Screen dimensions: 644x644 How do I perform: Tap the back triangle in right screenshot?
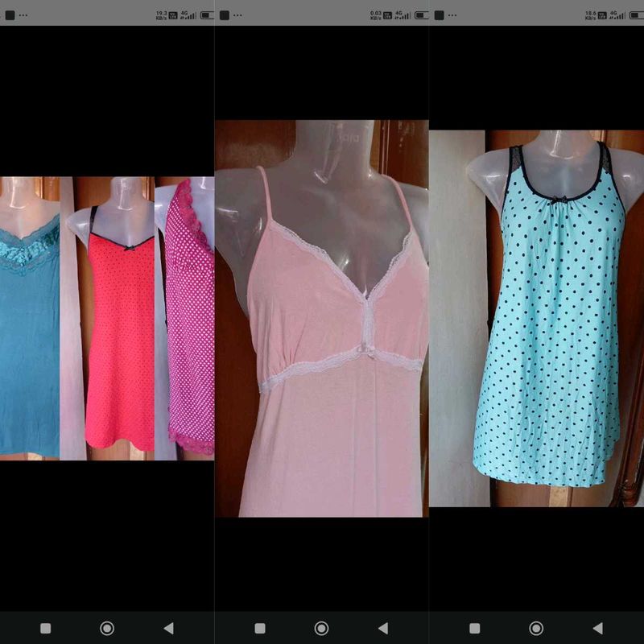click(x=597, y=628)
